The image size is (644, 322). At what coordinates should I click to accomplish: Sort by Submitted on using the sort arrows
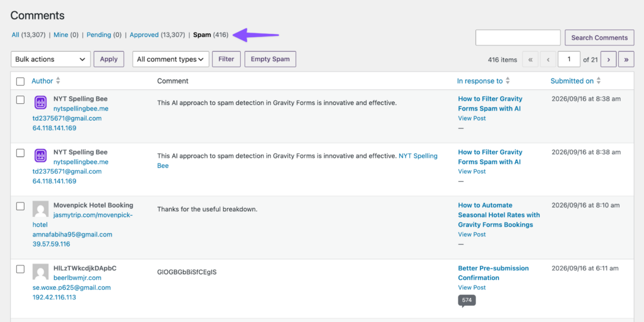click(599, 81)
